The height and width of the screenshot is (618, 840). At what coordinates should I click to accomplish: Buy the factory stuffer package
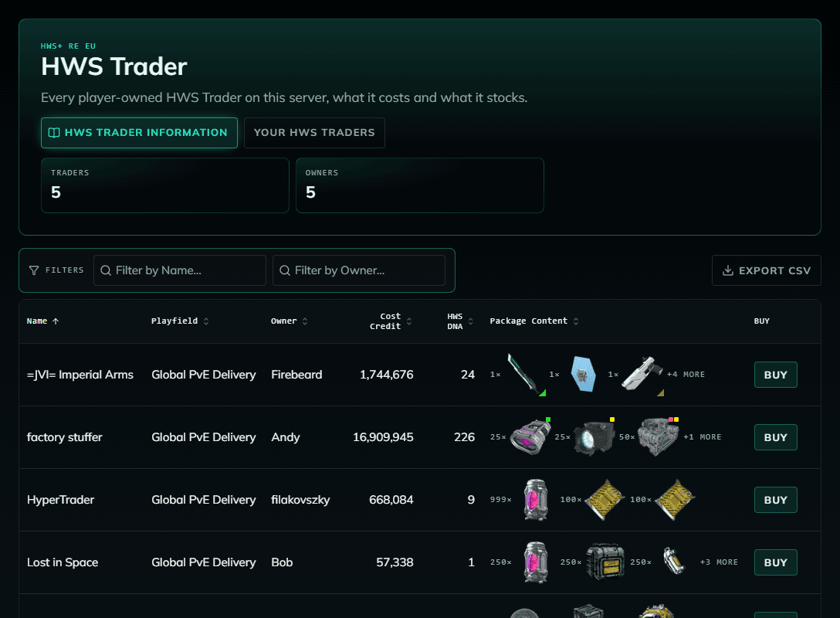click(x=775, y=437)
